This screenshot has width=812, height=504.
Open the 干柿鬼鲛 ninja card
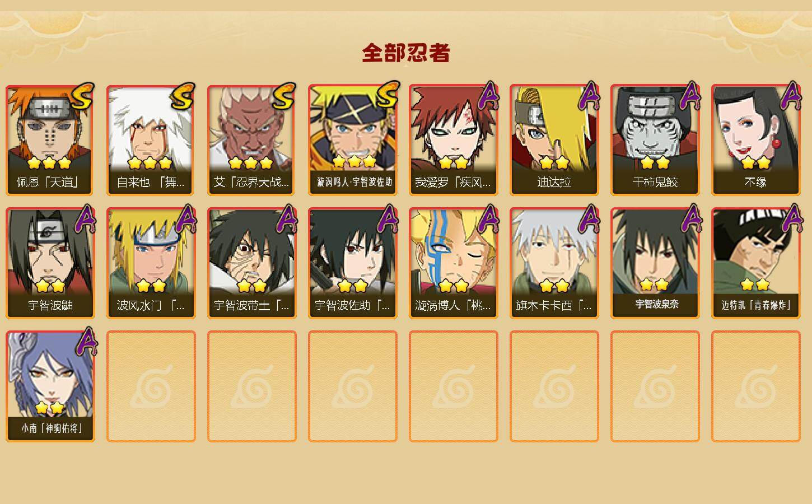pos(655,140)
